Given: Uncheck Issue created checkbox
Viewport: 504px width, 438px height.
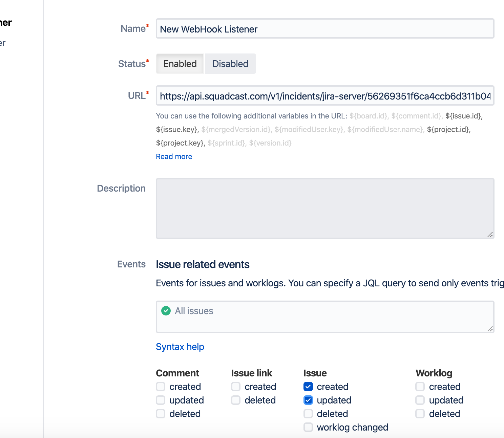Looking at the screenshot, I should pos(308,387).
